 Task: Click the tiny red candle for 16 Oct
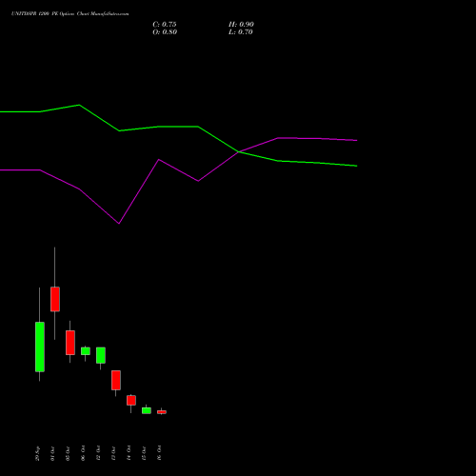click(162, 412)
